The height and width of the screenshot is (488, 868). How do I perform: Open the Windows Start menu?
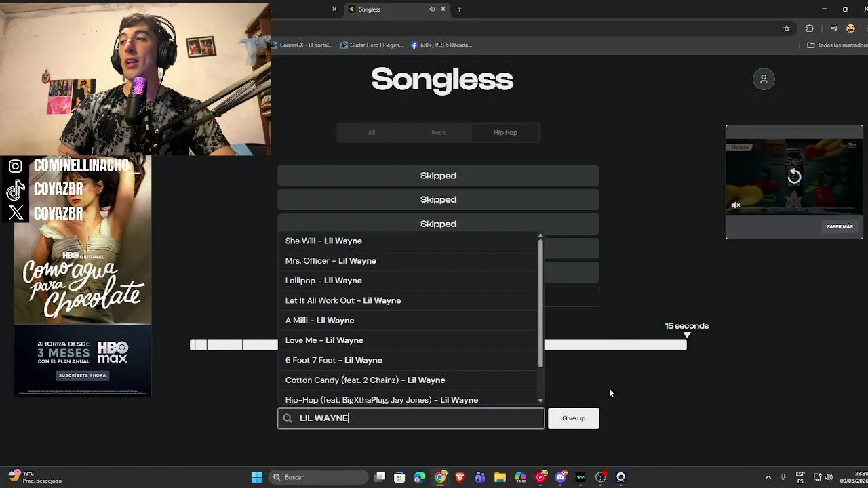[x=257, y=477]
